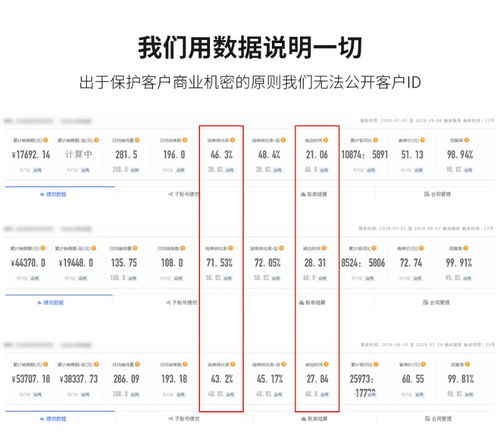Viewport: 500px width, 448px height.
Task: Select the value ¥44370.0
Action: (x=28, y=263)
